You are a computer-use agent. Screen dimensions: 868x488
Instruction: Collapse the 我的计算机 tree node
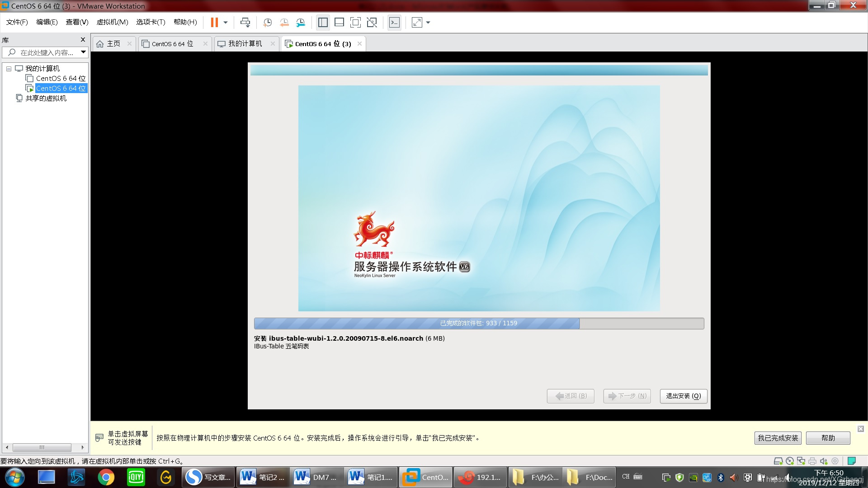click(x=9, y=69)
